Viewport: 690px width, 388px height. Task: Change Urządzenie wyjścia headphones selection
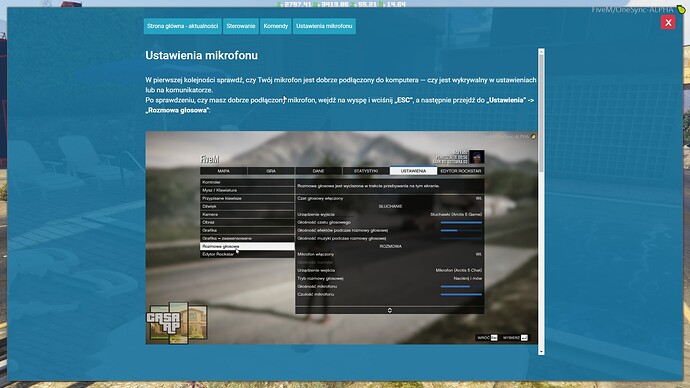pos(389,214)
